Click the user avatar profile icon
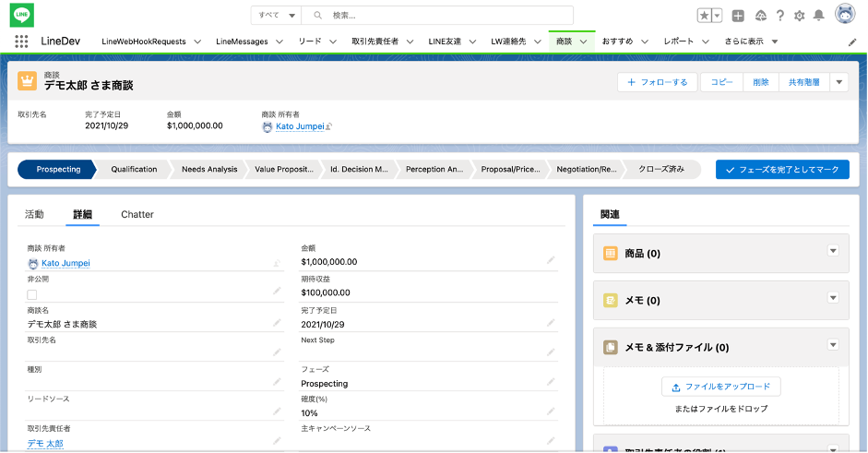868x453 pixels. coord(845,15)
